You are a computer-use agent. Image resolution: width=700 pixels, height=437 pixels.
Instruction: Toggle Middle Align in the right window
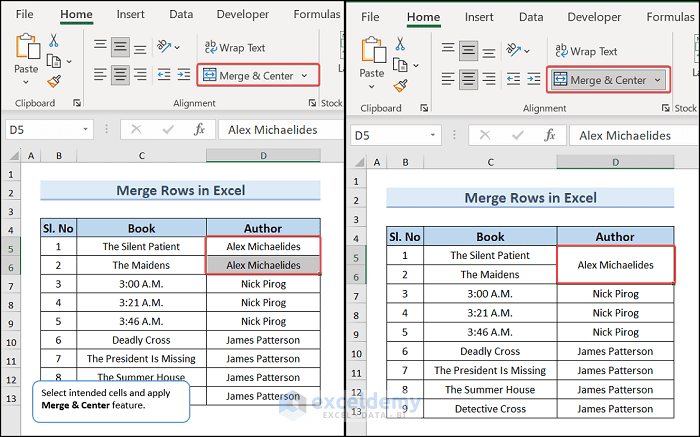point(468,50)
